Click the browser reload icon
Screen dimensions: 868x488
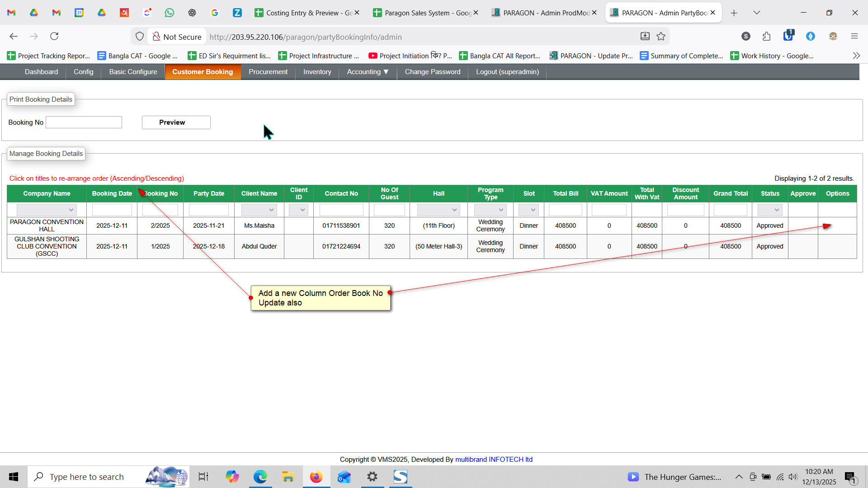(x=54, y=36)
